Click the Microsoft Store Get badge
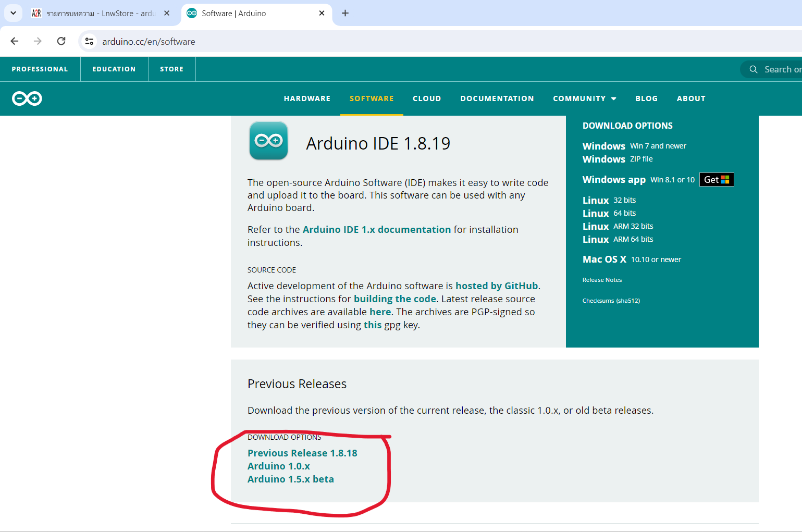The image size is (802, 532). point(717,180)
